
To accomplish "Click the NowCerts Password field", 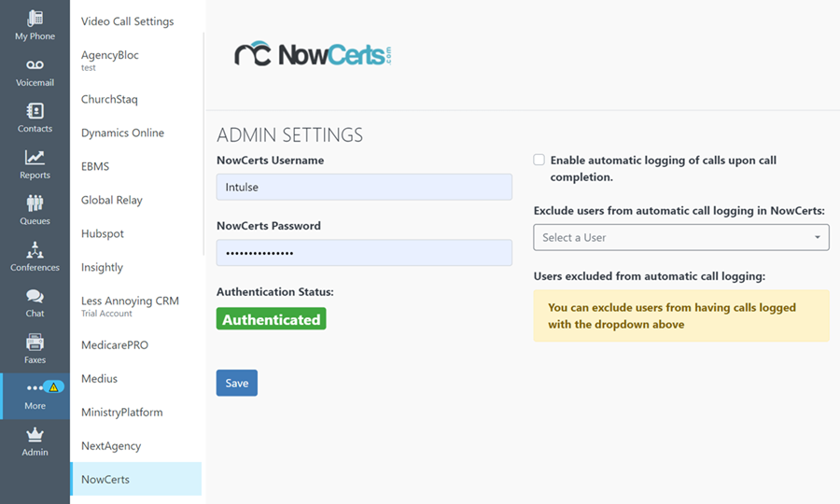I will tap(364, 253).
